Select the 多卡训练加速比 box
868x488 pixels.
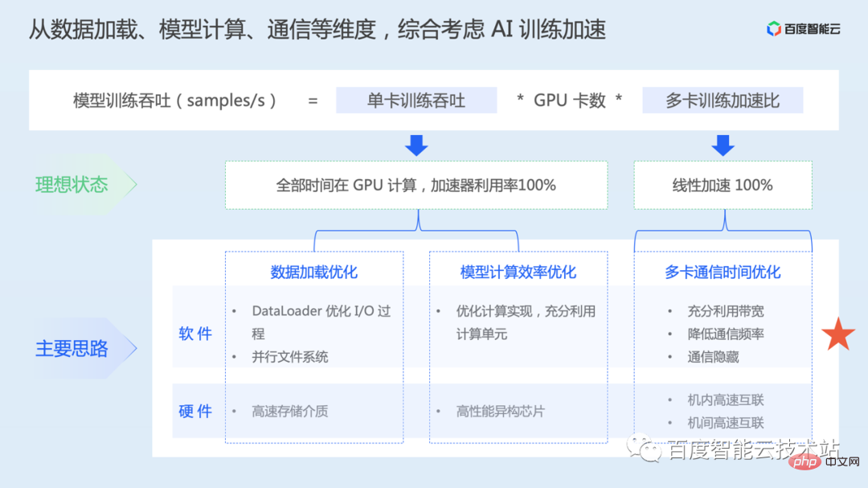coord(723,100)
